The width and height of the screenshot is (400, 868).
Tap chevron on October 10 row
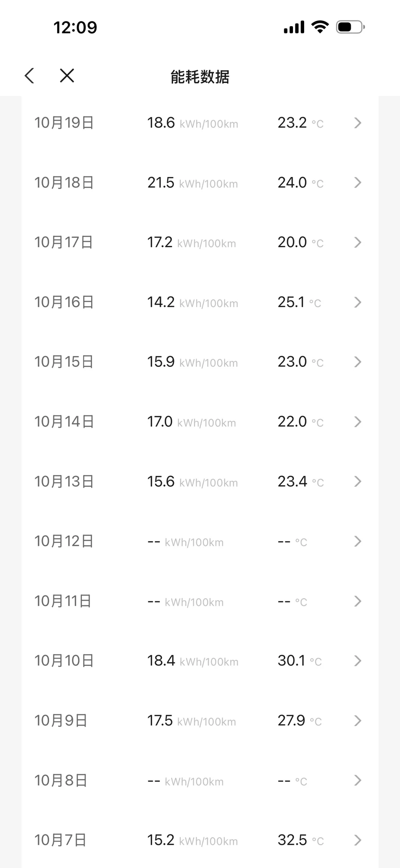[357, 660]
